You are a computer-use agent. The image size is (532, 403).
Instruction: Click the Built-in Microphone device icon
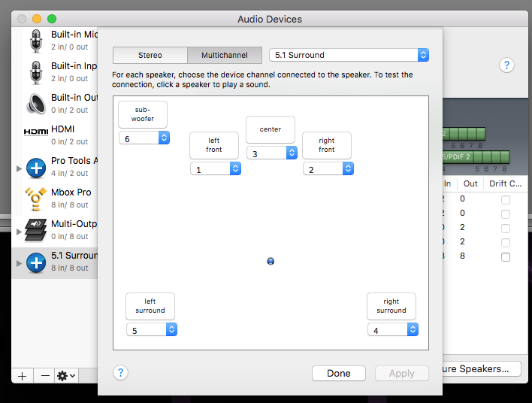(36, 41)
